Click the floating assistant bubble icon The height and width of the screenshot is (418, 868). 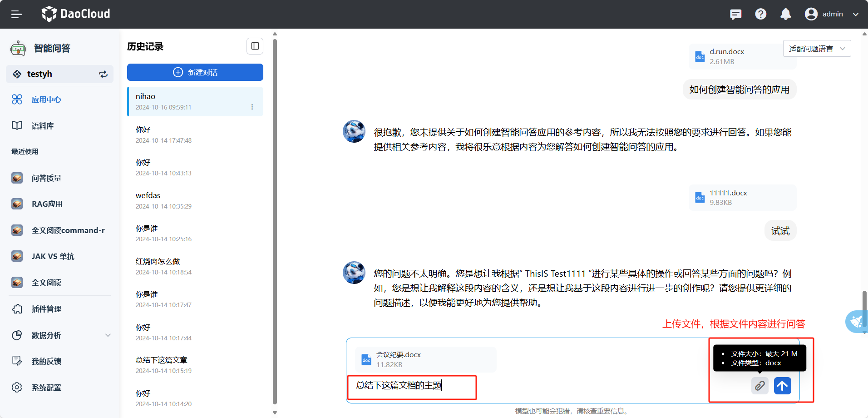[x=856, y=322]
